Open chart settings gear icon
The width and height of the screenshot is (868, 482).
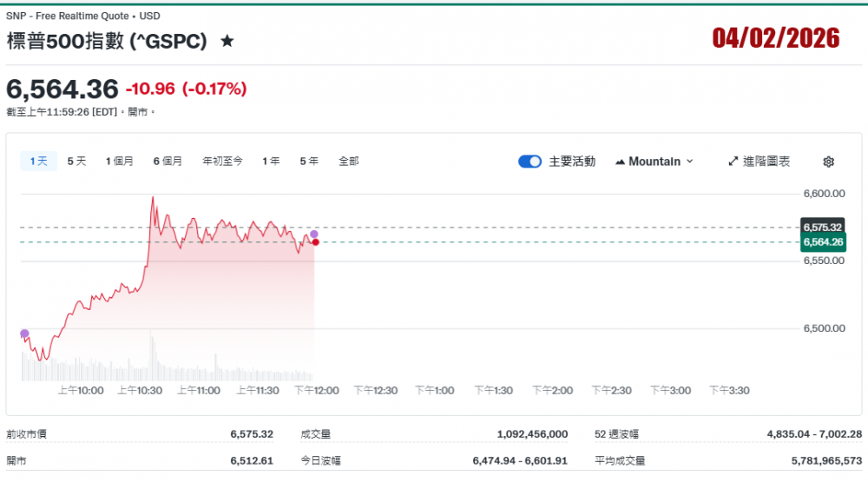pyautogui.click(x=828, y=162)
